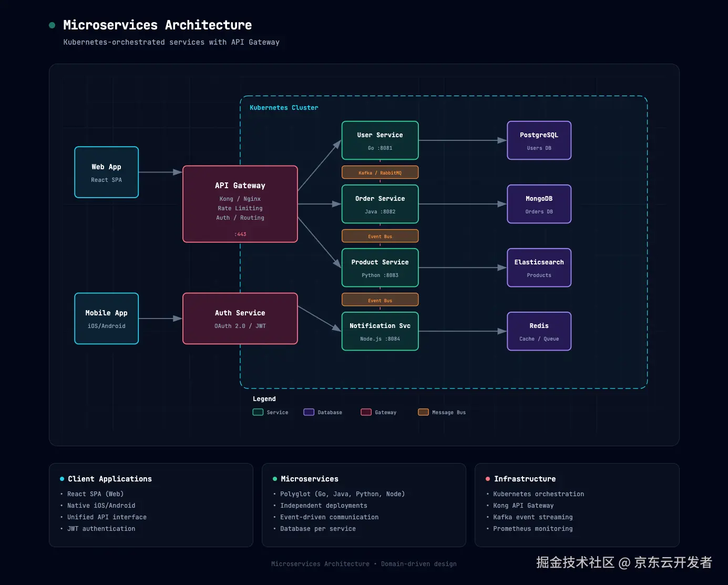Click the purple Database legend swatch

pyautogui.click(x=309, y=412)
